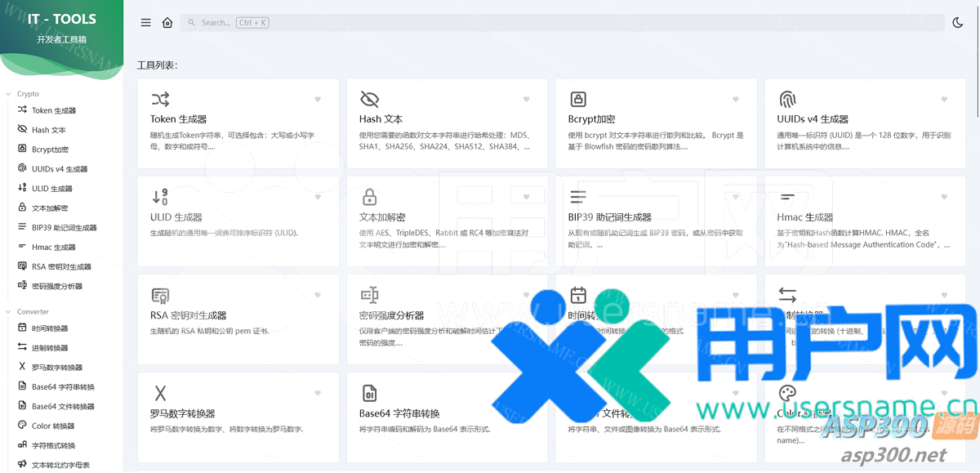
Task: Favorite the 罗马数字转换器 card heart
Action: tap(318, 393)
